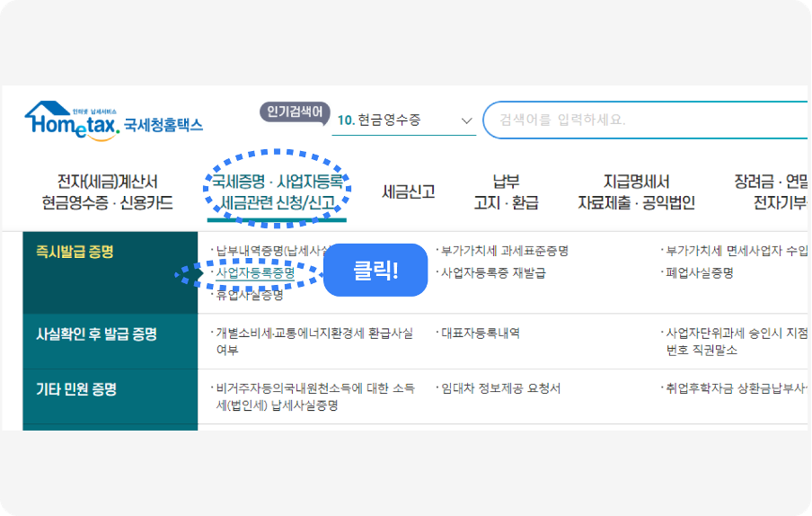812x516 pixels.
Task: Select the 즉시발급 증명 category
Action: [x=110, y=272]
